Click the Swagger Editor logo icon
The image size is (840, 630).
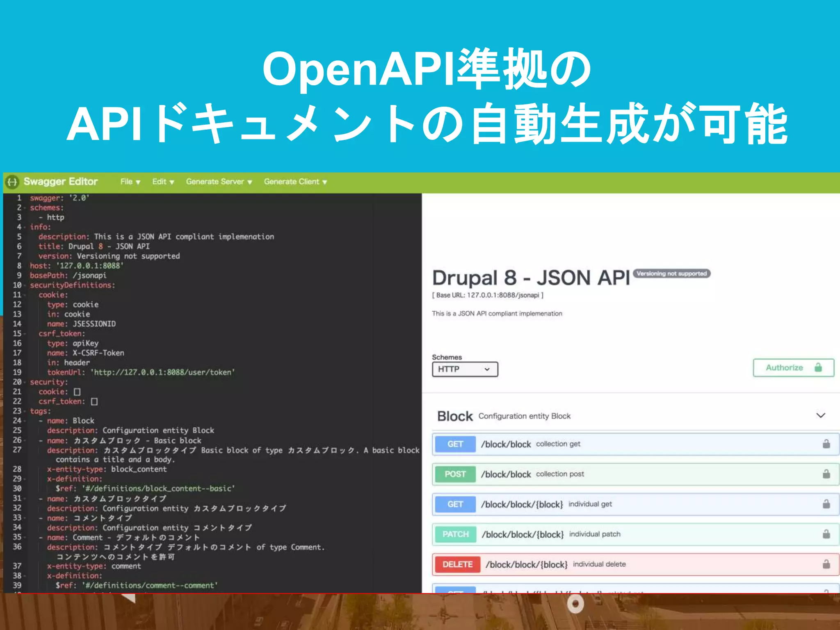pos(13,182)
